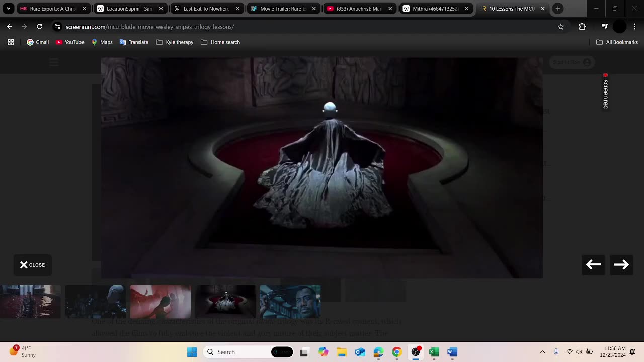Open Windows Start menu
The width and height of the screenshot is (644, 362).
pyautogui.click(x=192, y=352)
